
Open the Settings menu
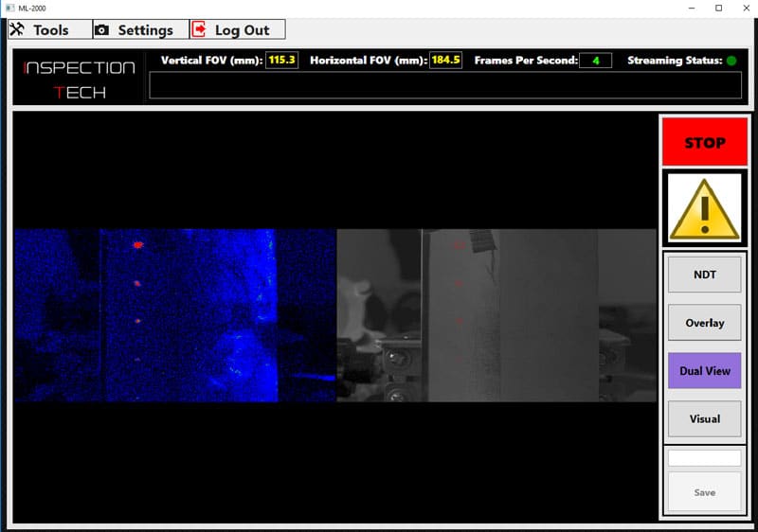point(140,29)
